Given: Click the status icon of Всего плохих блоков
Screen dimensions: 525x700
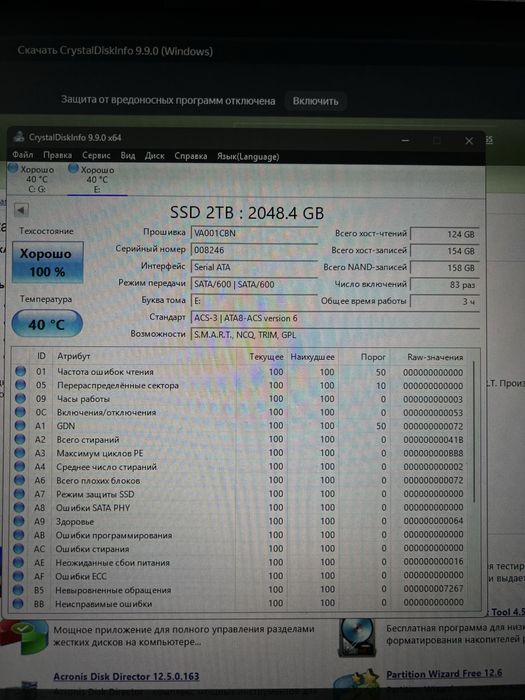Looking at the screenshot, I should [19, 480].
